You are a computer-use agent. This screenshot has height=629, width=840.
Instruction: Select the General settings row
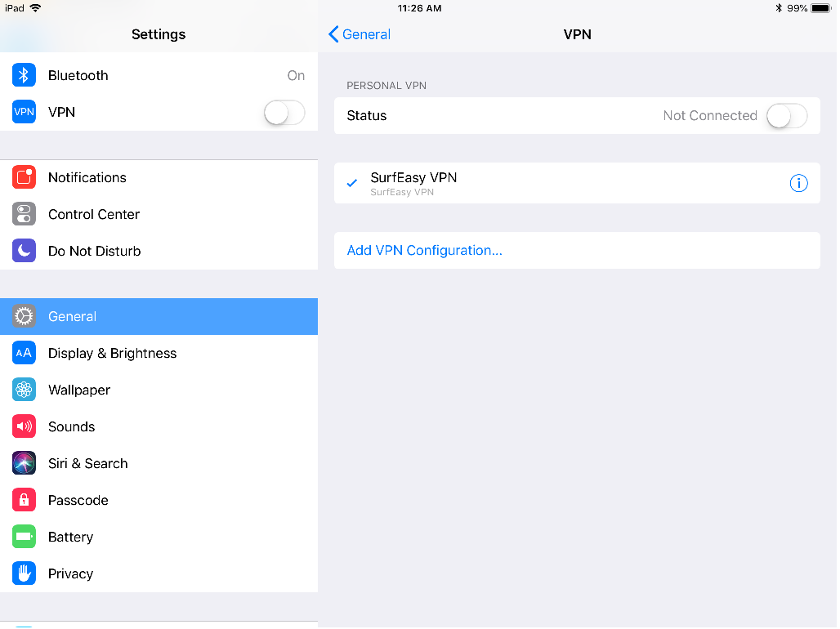click(159, 316)
